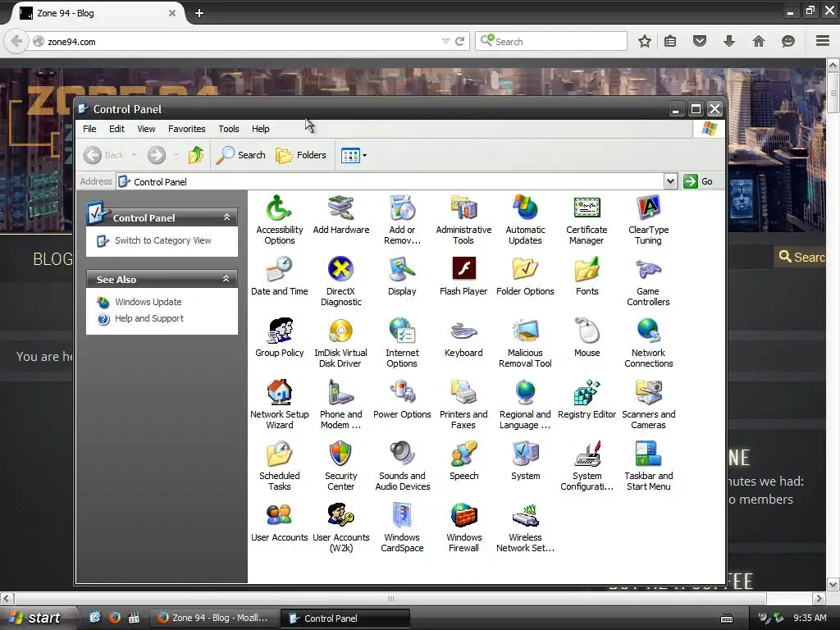
Task: Open Keyboard settings icon
Action: 463,338
